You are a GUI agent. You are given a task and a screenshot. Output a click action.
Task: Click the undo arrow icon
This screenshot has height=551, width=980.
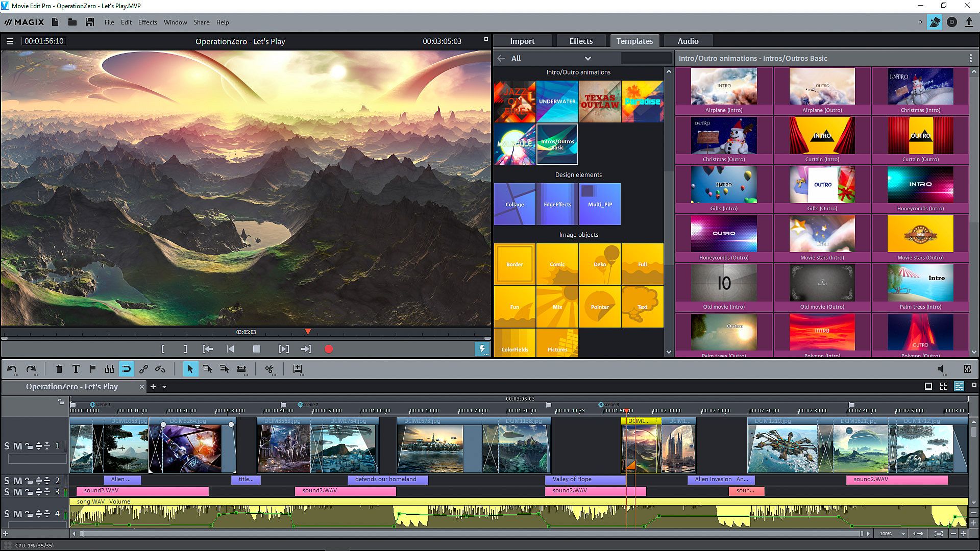pyautogui.click(x=12, y=369)
